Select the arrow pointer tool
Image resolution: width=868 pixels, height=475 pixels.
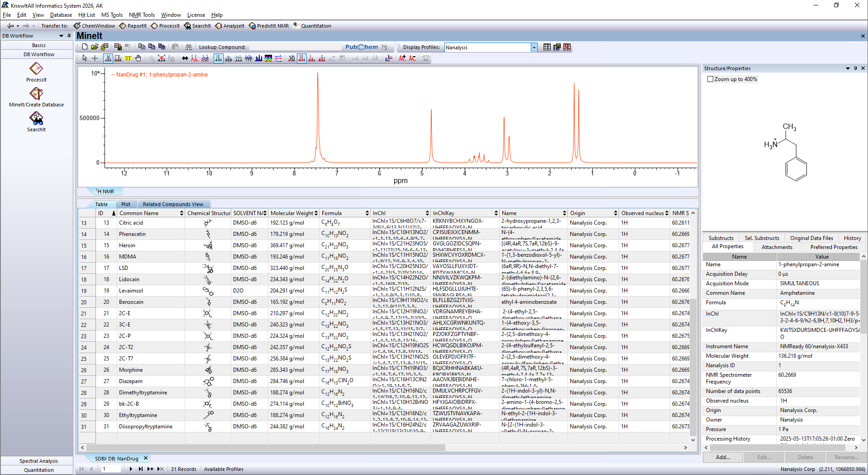[85, 58]
